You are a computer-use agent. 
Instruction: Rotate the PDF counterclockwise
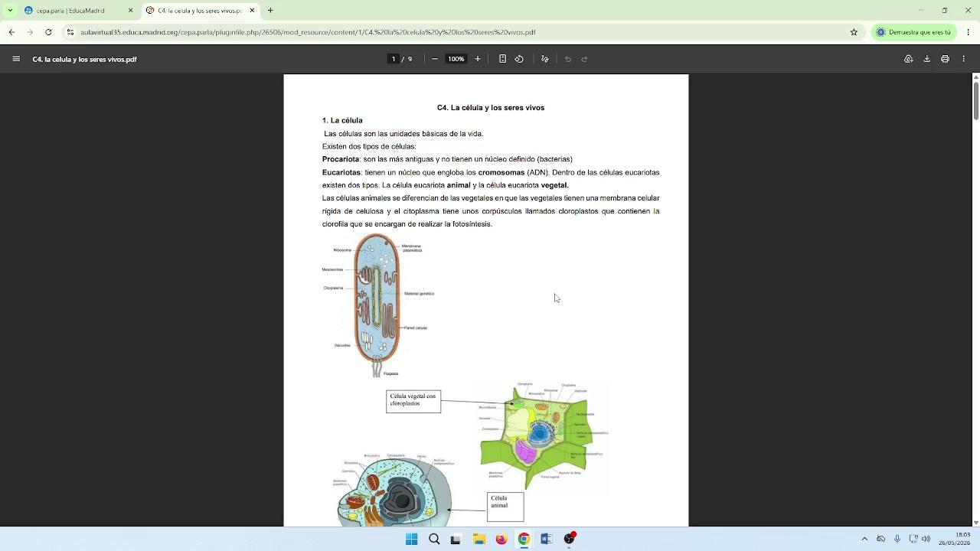point(519,59)
